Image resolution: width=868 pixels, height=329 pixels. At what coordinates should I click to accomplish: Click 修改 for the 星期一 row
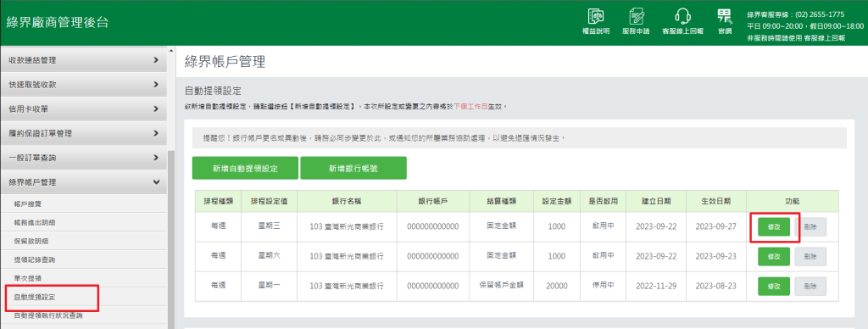[774, 286]
